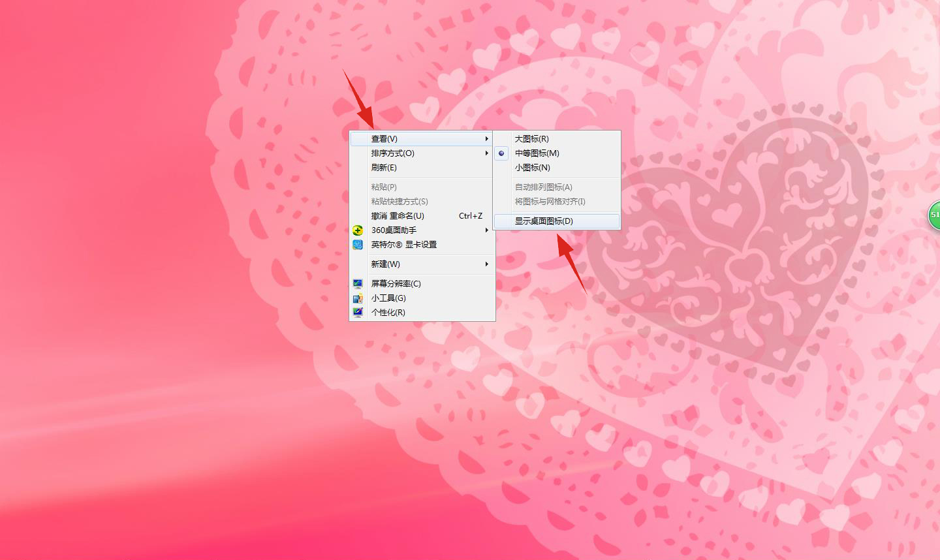The width and height of the screenshot is (940, 560).
Task: Choose 刷新(E) to refresh desktop
Action: [x=422, y=168]
